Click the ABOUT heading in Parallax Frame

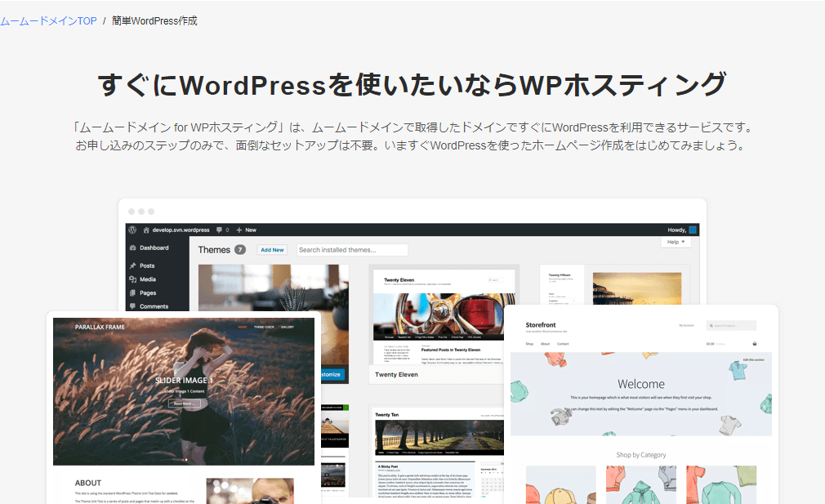(88, 483)
